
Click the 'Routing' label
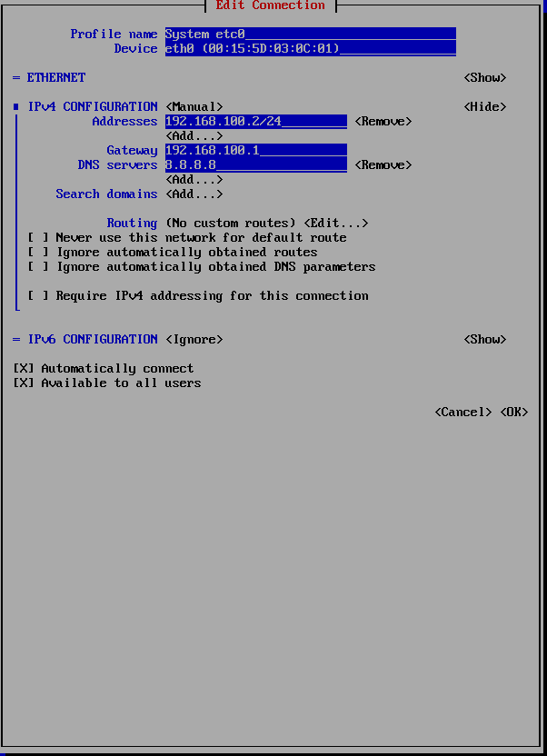[132, 224]
